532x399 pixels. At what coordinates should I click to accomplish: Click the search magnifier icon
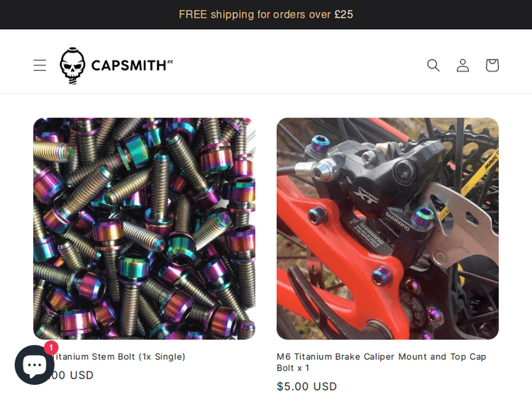pos(433,65)
